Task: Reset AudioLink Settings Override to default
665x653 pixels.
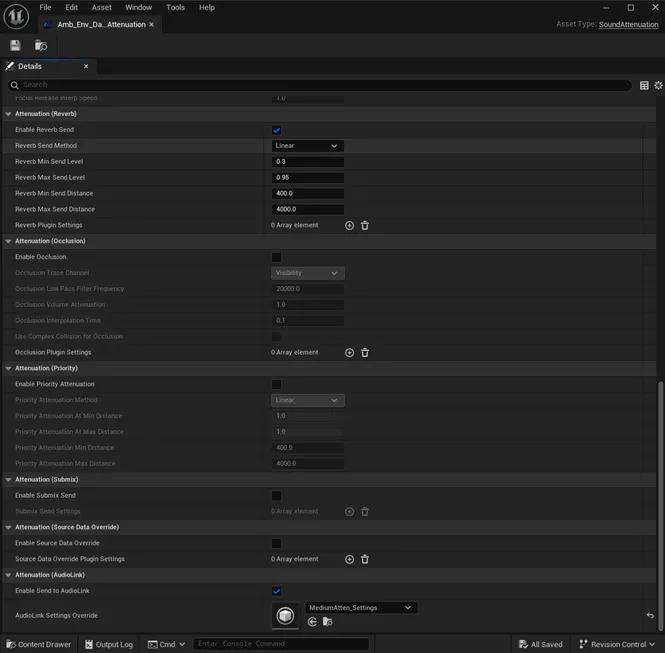Action: point(650,616)
